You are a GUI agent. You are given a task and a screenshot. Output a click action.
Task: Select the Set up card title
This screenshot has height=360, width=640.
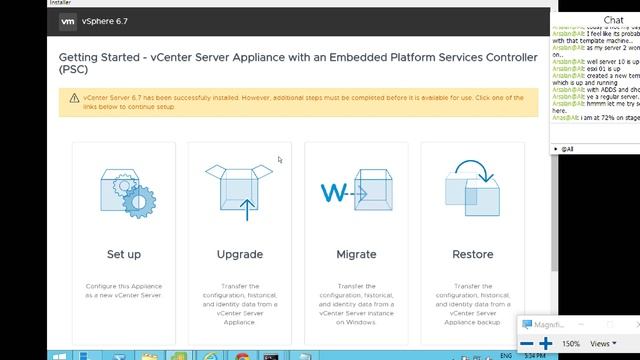click(x=124, y=254)
